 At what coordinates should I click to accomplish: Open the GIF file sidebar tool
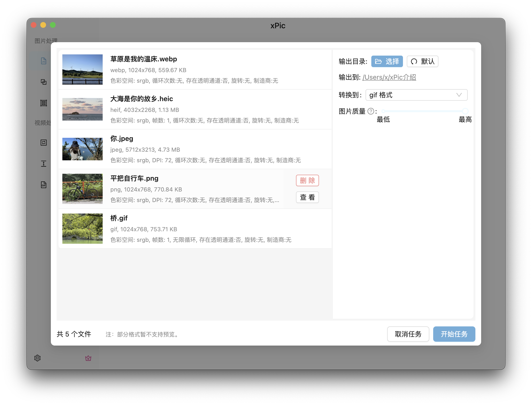pos(43,185)
